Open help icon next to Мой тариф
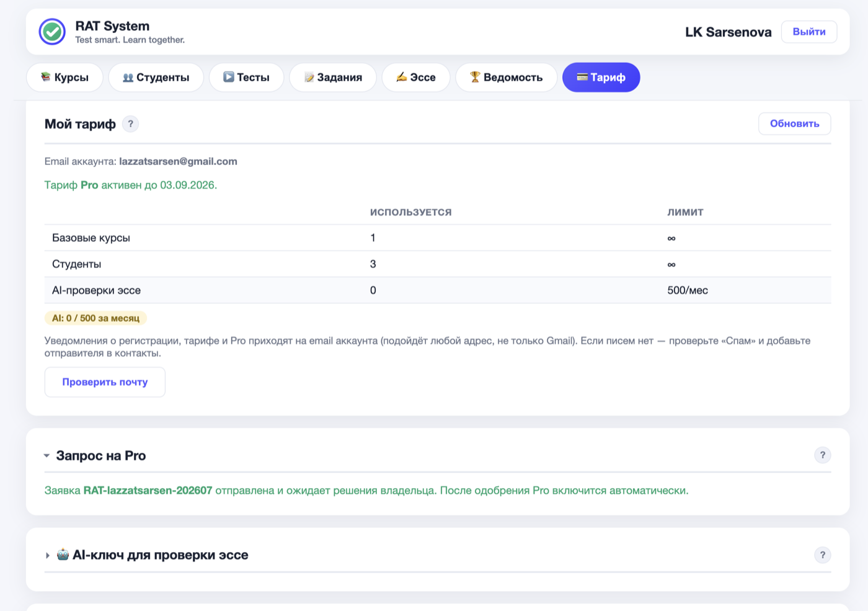Screen dimensions: 868x611 coord(130,124)
